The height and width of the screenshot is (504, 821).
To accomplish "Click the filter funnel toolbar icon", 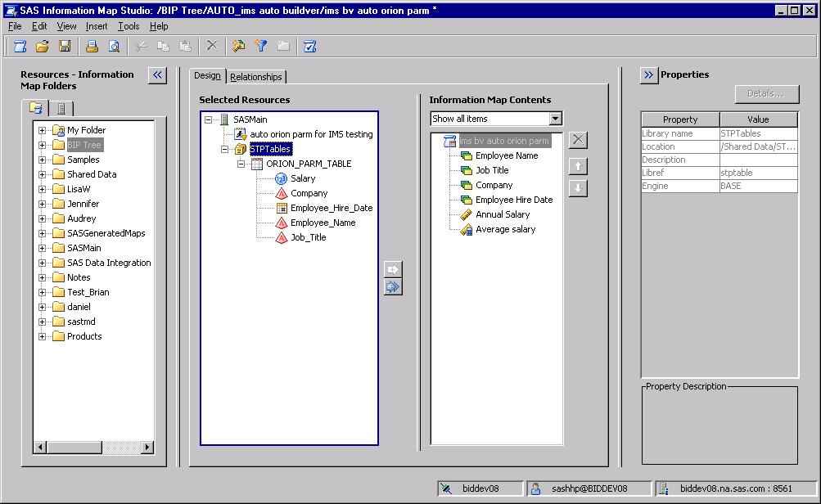I will click(261, 47).
